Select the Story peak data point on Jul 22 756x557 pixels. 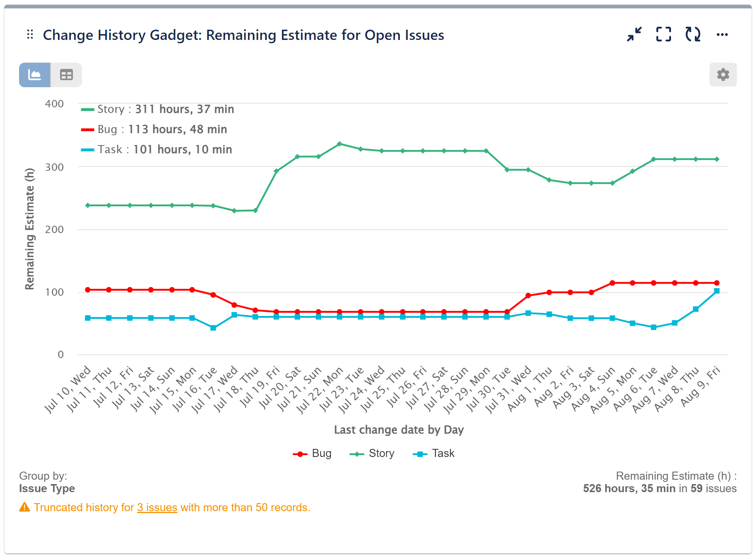click(x=339, y=144)
